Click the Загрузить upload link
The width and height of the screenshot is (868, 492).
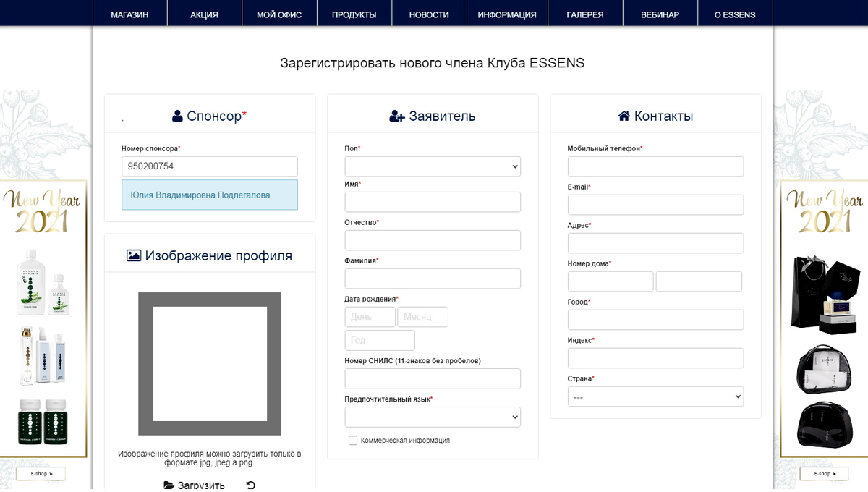click(x=201, y=485)
